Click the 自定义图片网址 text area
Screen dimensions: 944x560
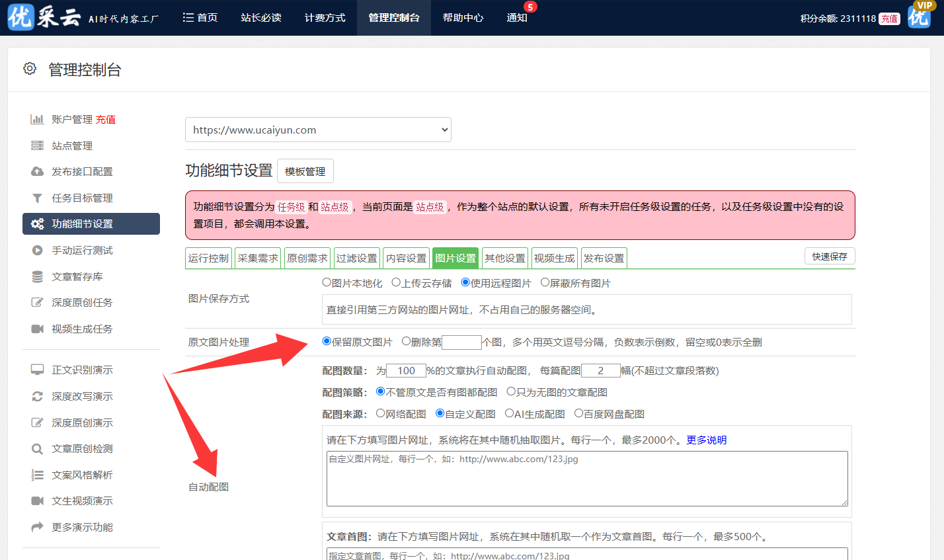(586, 479)
